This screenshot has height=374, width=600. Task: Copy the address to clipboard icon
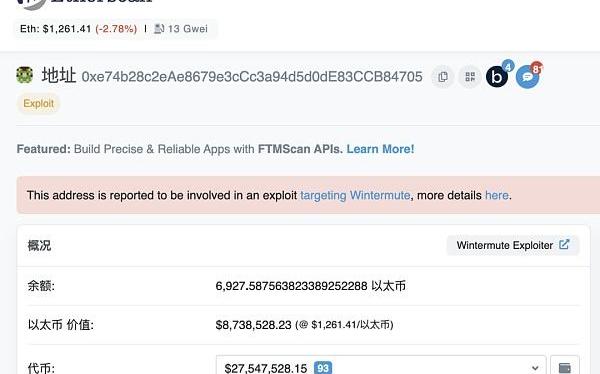coord(443,77)
